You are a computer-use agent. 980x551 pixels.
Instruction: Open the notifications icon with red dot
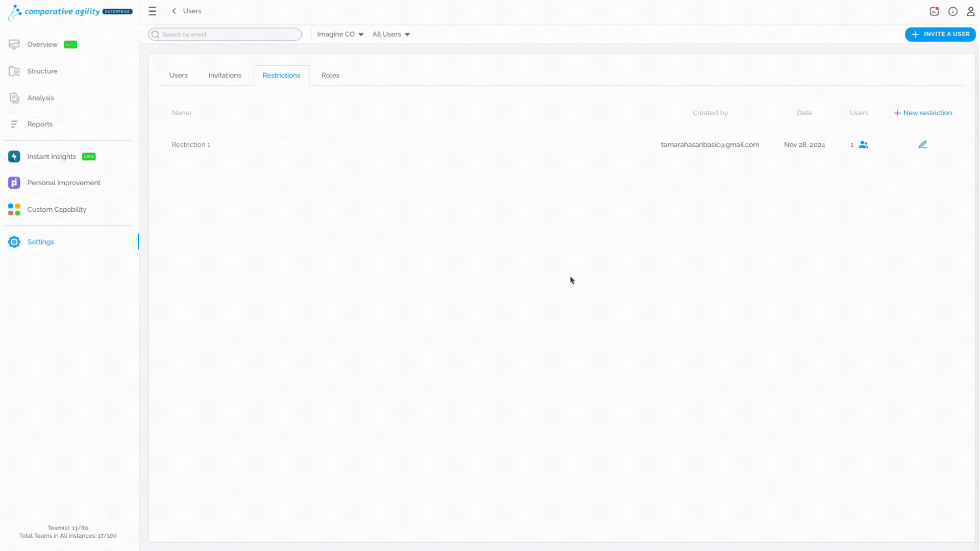point(934,11)
